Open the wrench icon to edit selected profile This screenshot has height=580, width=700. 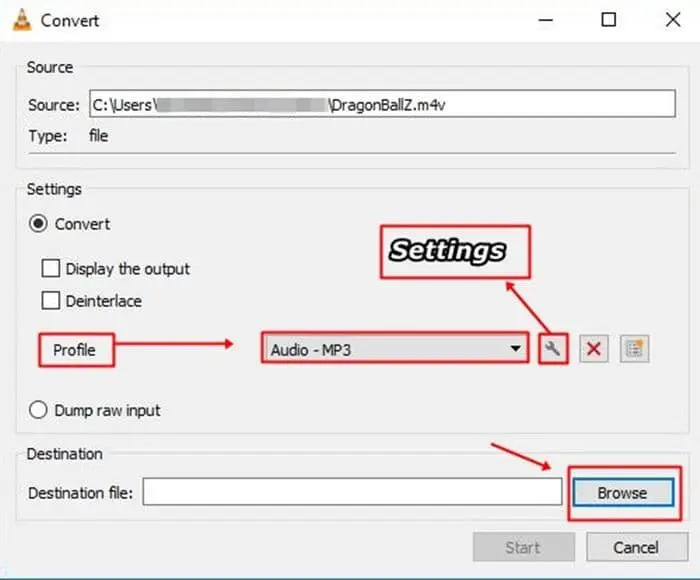(x=553, y=349)
